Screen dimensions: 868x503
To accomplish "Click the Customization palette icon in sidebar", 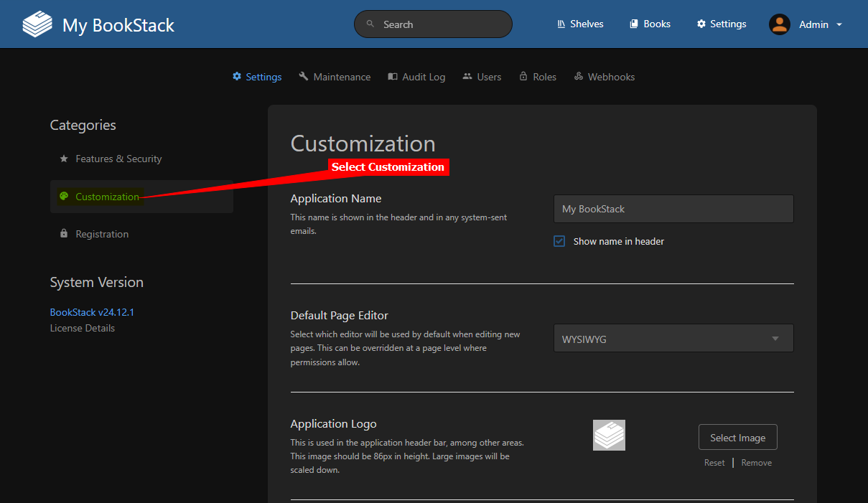I will click(x=64, y=197).
